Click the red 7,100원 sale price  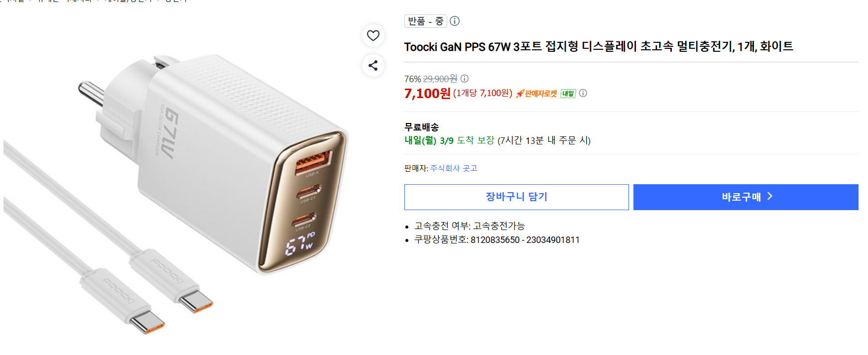tap(427, 94)
